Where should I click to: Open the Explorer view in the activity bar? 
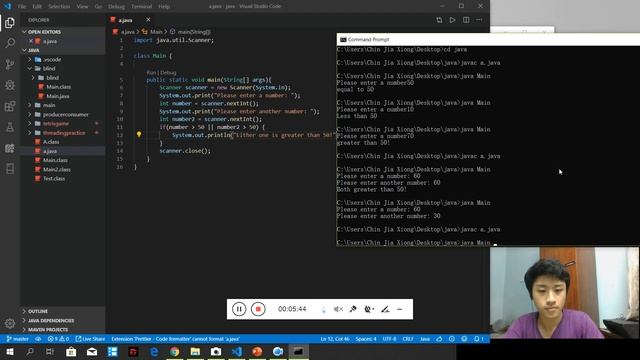(x=10, y=22)
